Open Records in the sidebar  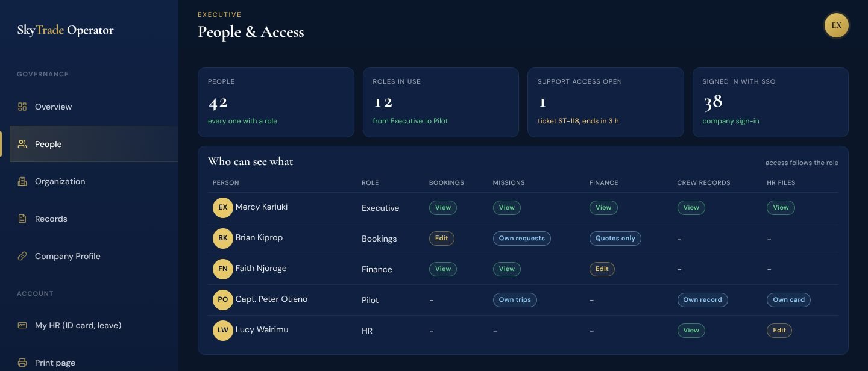(x=94, y=219)
